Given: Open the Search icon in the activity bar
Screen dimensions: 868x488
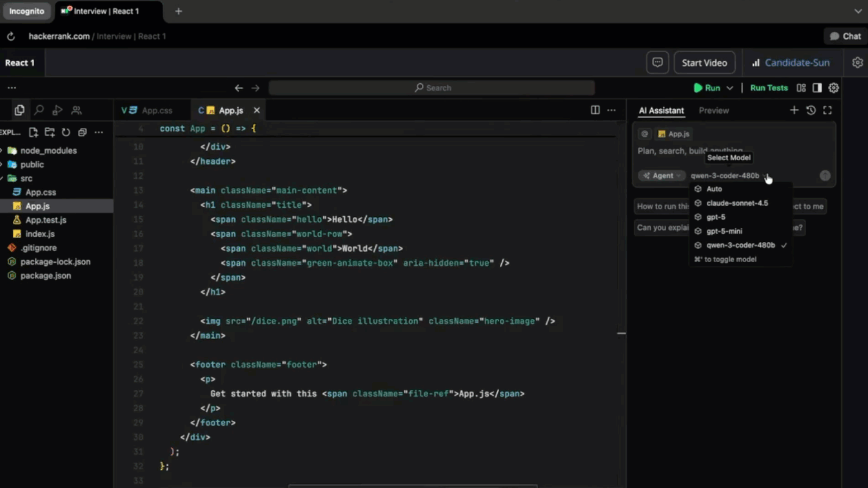Looking at the screenshot, I should 39,110.
